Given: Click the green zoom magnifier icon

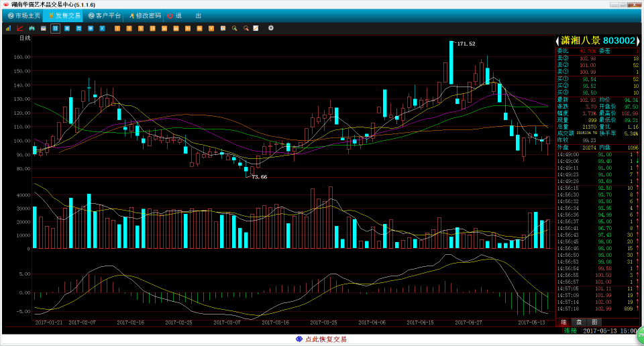Looking at the screenshot, I should (x=234, y=28).
